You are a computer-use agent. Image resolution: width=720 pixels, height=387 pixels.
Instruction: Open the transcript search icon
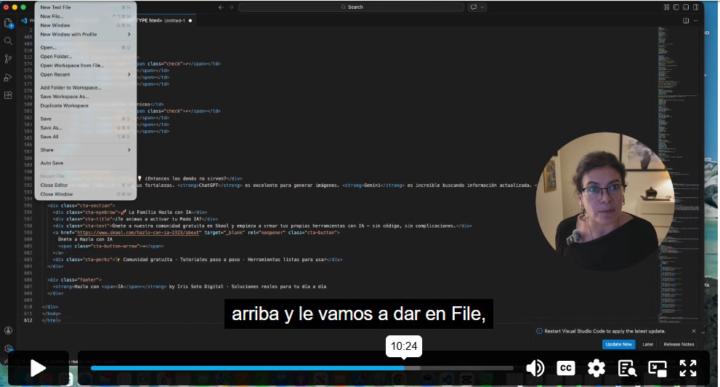[627, 368]
